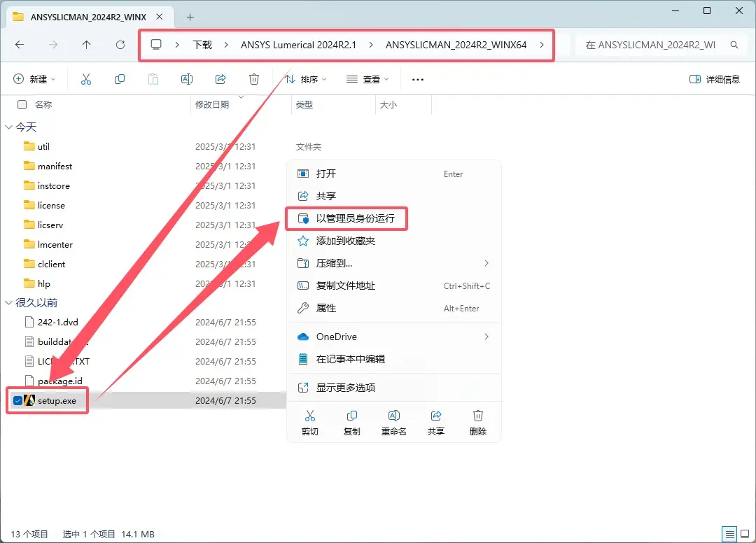Switch to large thumbnails view icon
The image size is (756, 543).
coord(743,534)
